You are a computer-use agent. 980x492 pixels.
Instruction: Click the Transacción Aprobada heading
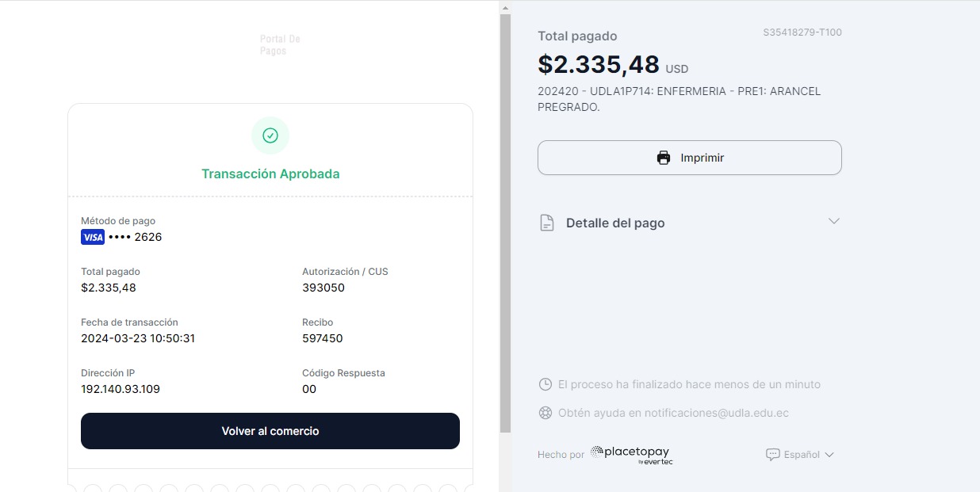pyautogui.click(x=270, y=174)
